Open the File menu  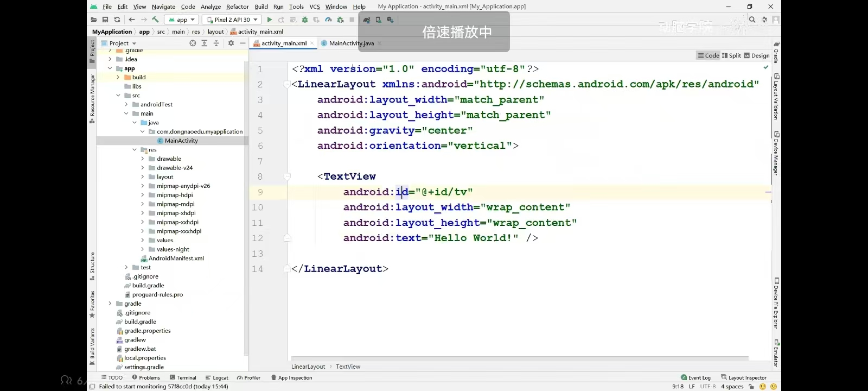click(107, 7)
